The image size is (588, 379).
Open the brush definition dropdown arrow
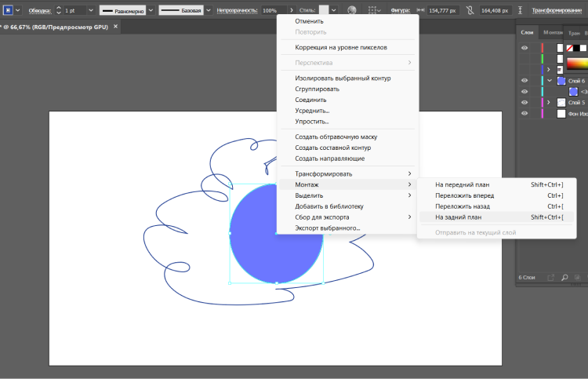(209, 10)
